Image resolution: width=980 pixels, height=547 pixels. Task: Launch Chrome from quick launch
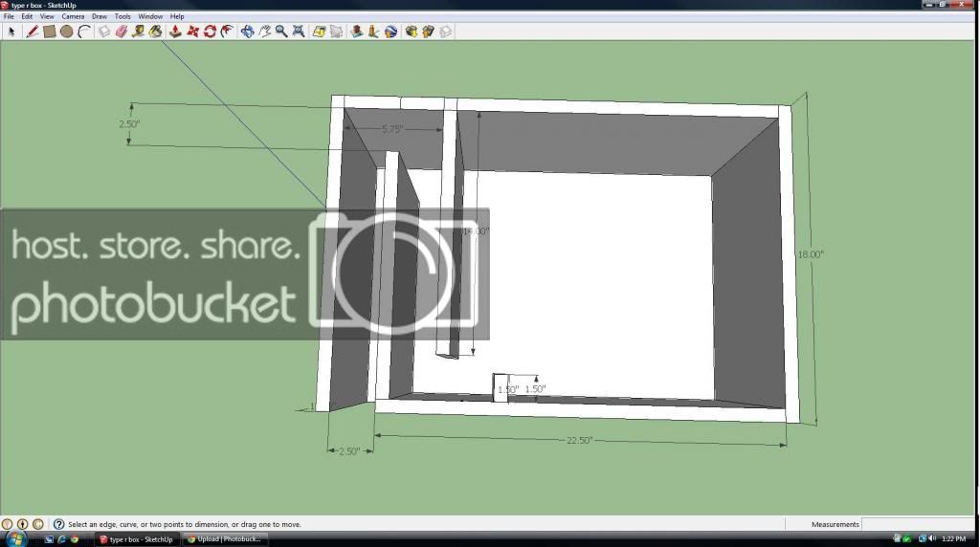click(75, 539)
